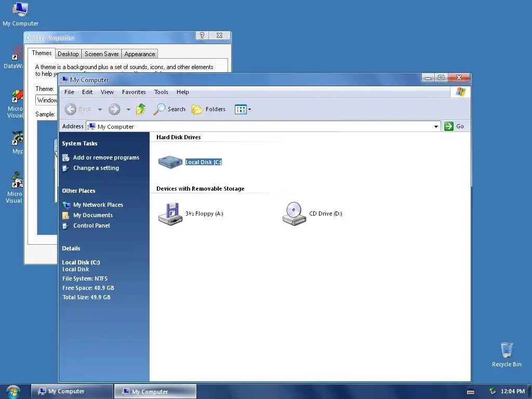Image resolution: width=532 pixels, height=399 pixels.
Task: Open the Tools menu
Action: click(161, 92)
